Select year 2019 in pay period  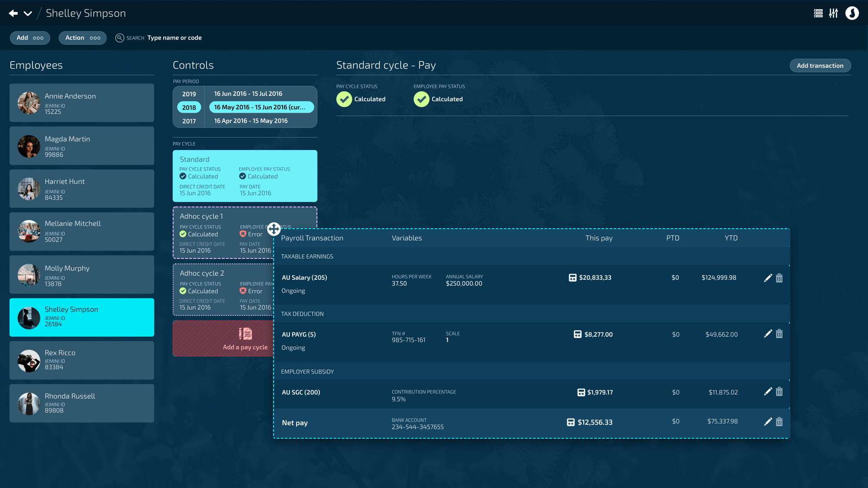[x=189, y=94]
